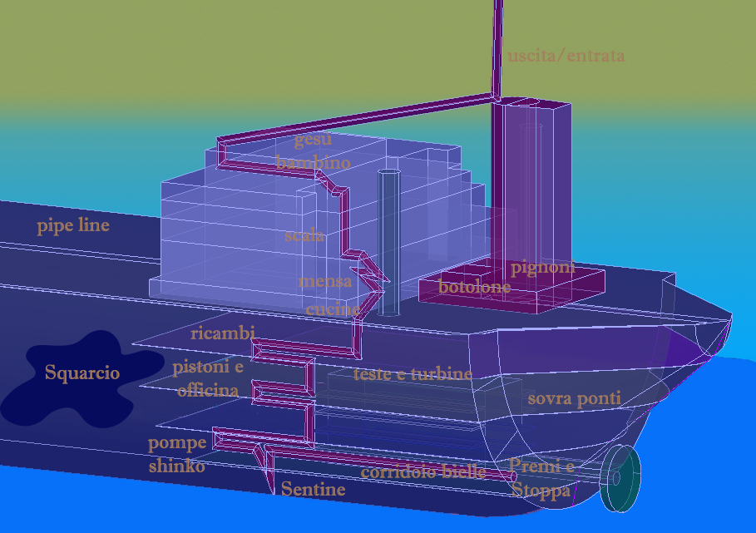Click the ship's propeller at the stern

(x=620, y=478)
